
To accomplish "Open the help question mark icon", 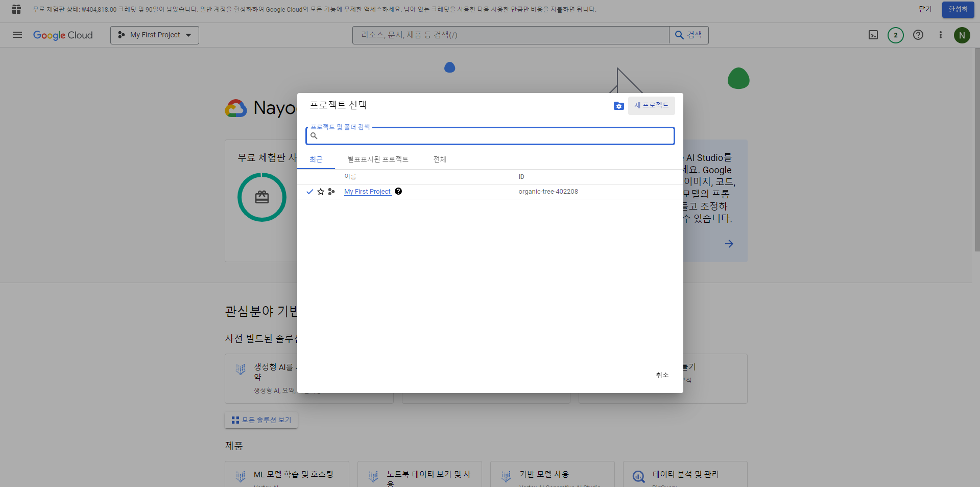I will coord(918,35).
